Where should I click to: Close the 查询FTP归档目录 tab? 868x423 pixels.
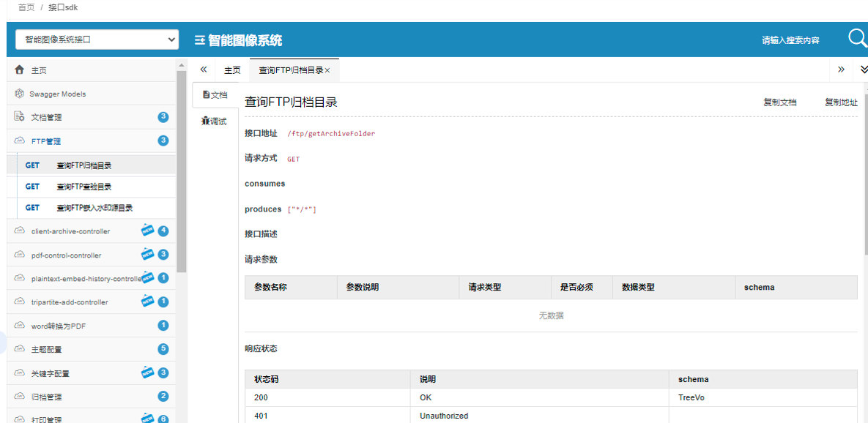tap(327, 70)
